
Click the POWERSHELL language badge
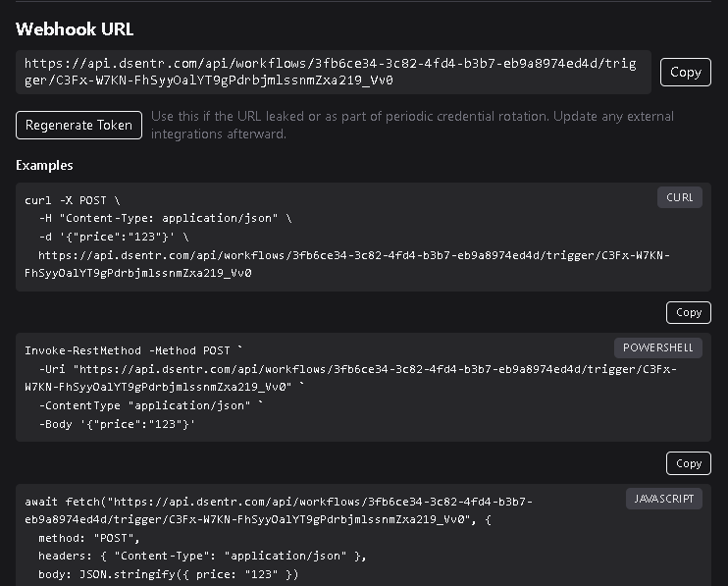[658, 347]
